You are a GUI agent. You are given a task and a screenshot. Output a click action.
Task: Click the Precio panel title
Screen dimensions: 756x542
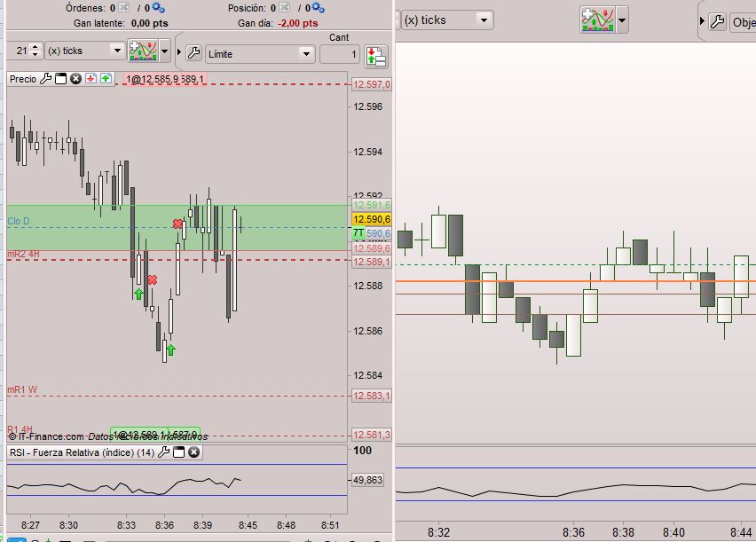23,79
